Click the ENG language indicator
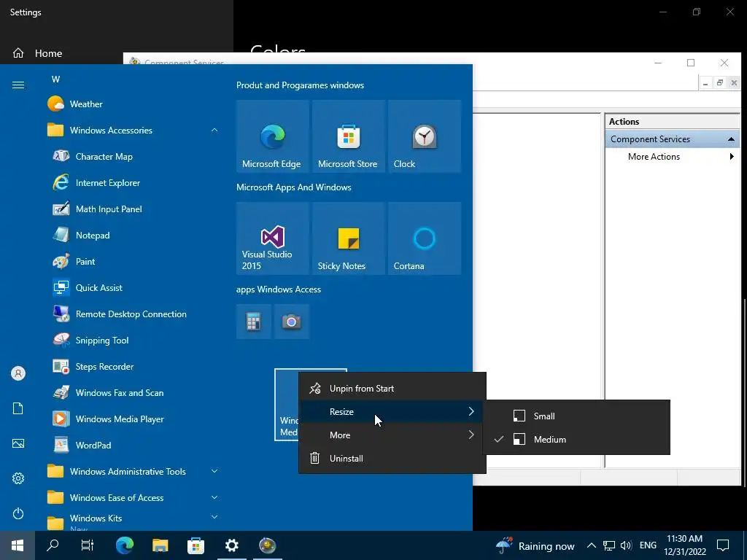This screenshot has width=747, height=560. coord(648,545)
